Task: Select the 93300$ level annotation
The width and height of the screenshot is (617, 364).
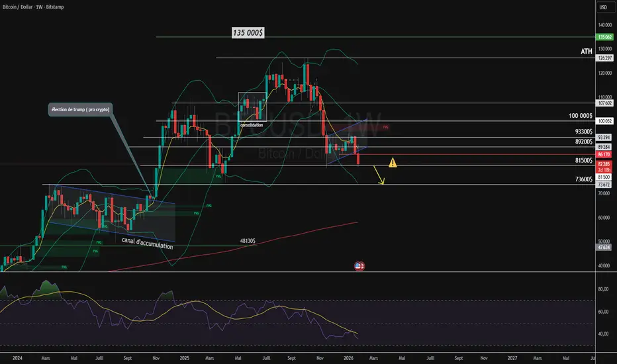Action: pos(583,132)
